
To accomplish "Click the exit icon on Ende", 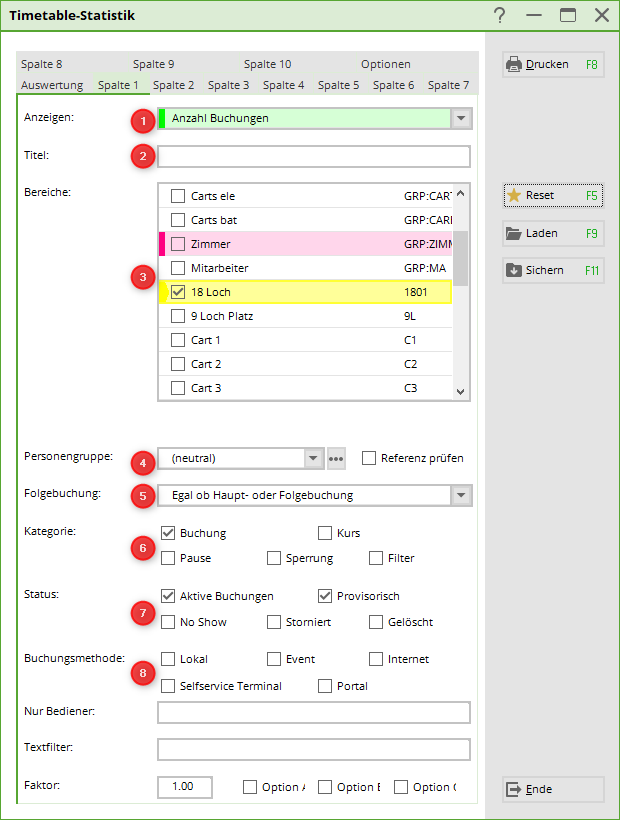I will click(x=514, y=789).
